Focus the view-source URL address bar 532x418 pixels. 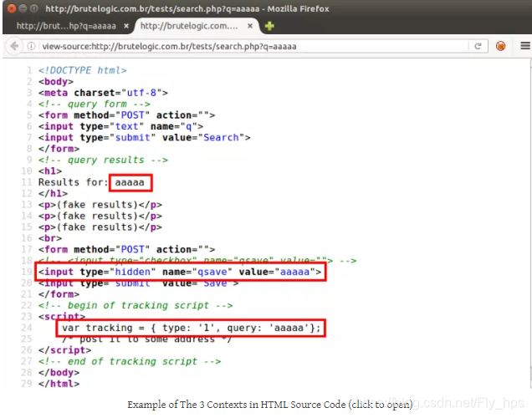[x=253, y=46]
